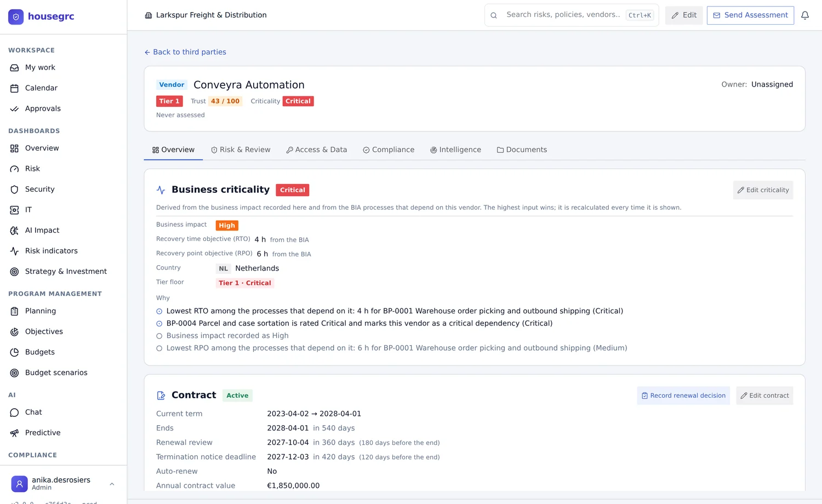Viewport: 822px width, 504px height.
Task: Click the Objectives goal icon
Action: 14,332
